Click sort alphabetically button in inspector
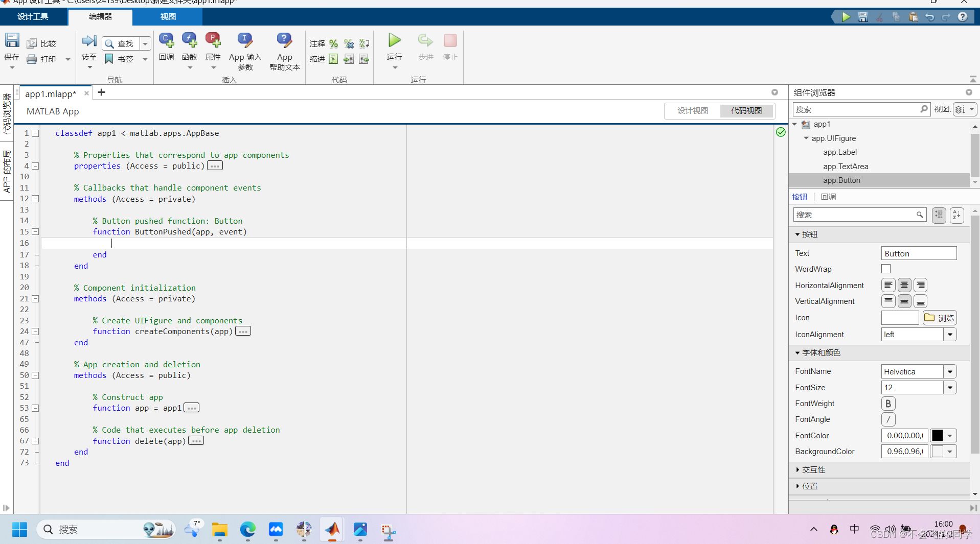 pos(956,215)
